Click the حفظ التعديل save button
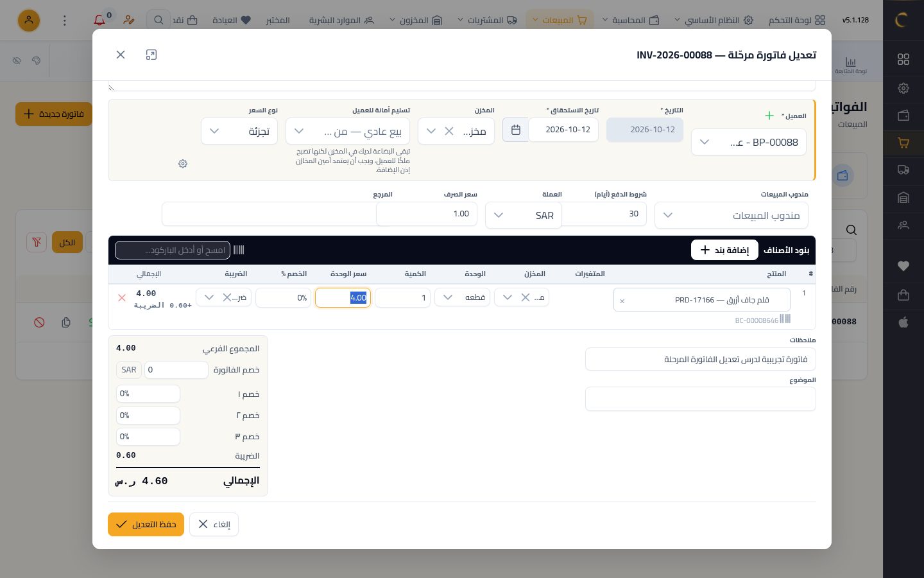This screenshot has height=578, width=924. (x=146, y=524)
